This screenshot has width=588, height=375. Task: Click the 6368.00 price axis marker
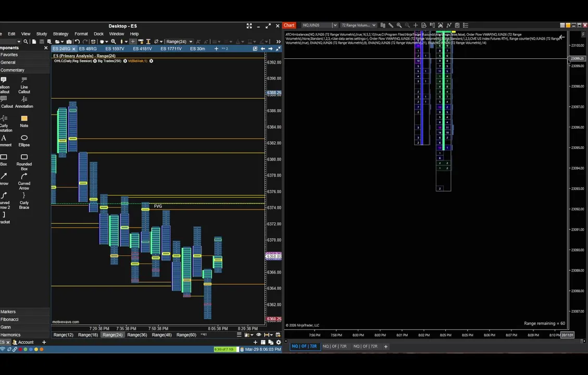pos(273,256)
